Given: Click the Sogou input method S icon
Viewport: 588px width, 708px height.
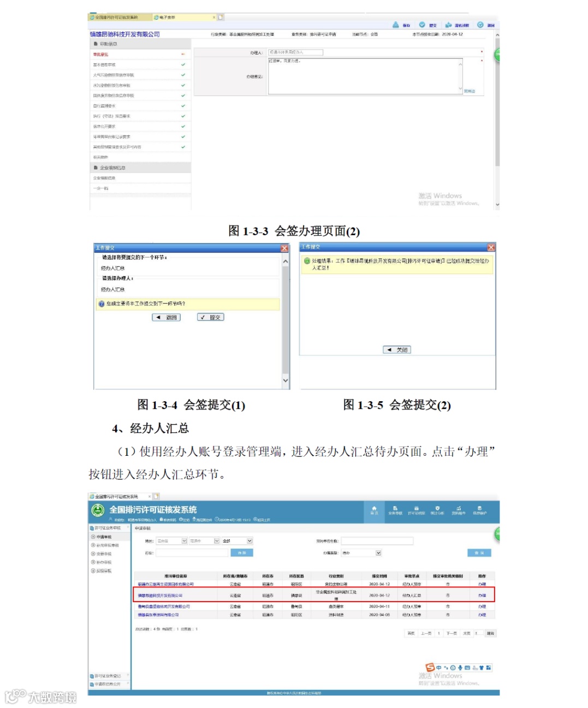Looking at the screenshot, I should pyautogui.click(x=430, y=667).
